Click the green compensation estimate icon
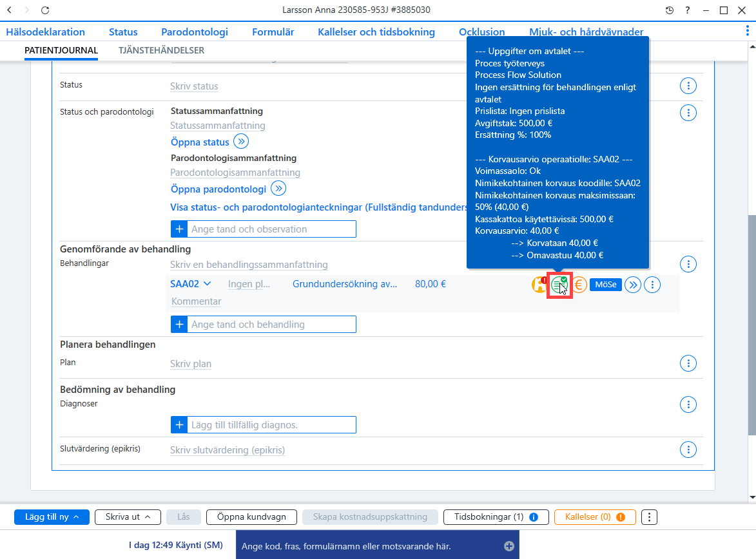Screen dimensions: 756x559 click(x=559, y=285)
